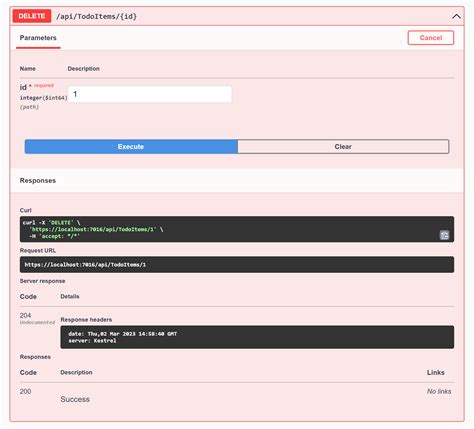Click the Clear button
474x429 pixels.
coord(343,147)
